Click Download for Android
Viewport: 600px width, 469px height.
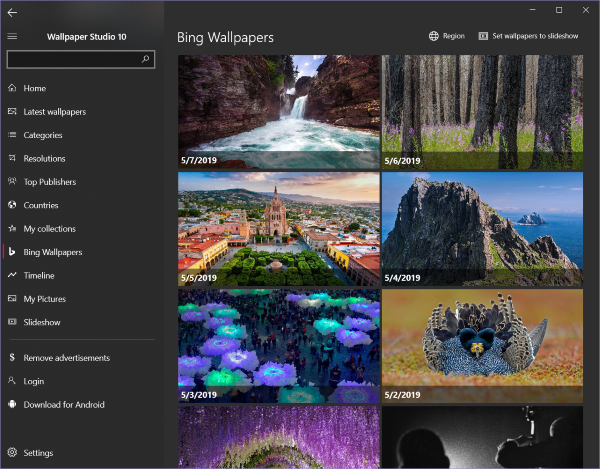pos(64,405)
